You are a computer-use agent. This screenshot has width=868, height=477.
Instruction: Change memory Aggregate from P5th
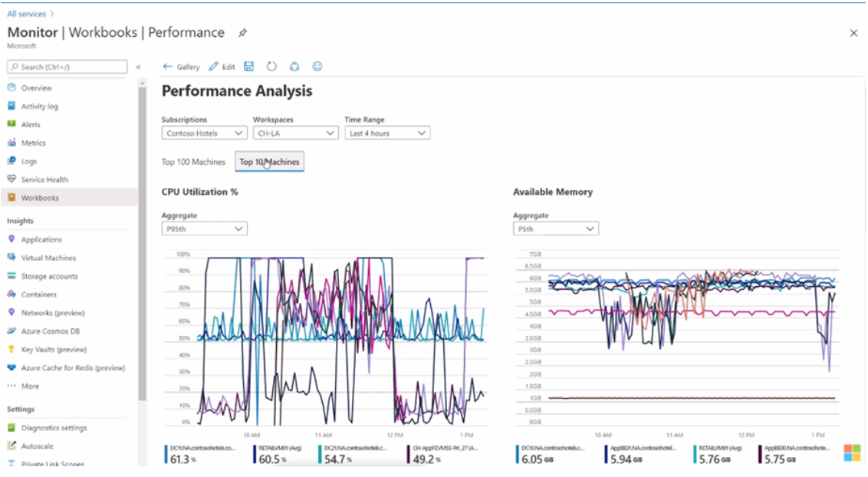click(x=556, y=229)
